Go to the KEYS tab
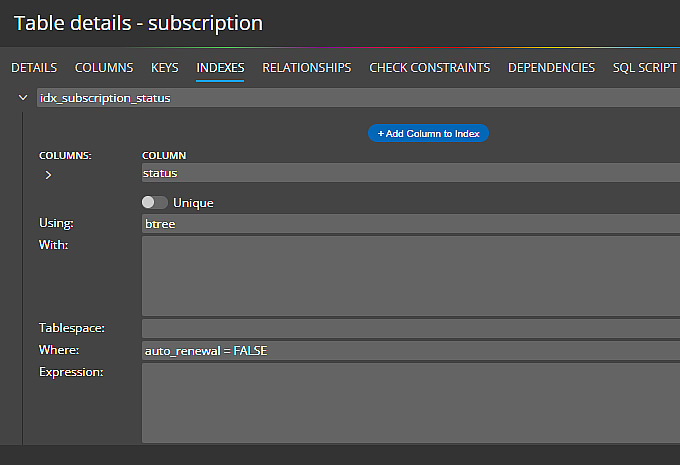Viewport: 680px width, 465px height. (165, 68)
